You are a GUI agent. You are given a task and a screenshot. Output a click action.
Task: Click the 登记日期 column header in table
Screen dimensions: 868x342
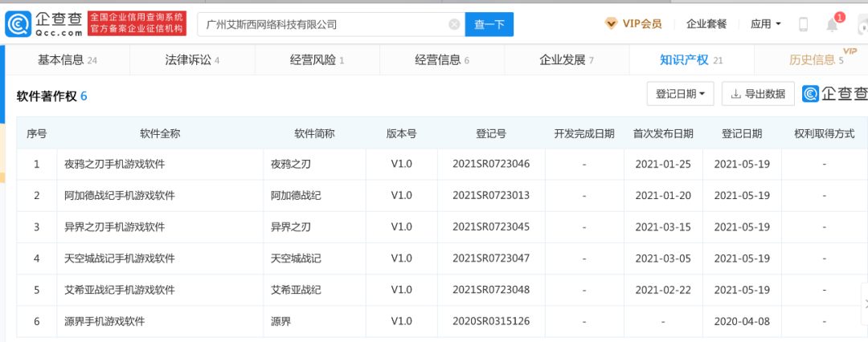point(741,133)
